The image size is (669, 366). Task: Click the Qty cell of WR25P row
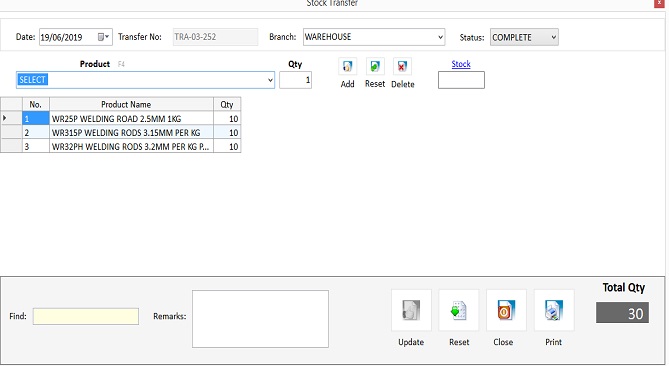tap(227, 119)
